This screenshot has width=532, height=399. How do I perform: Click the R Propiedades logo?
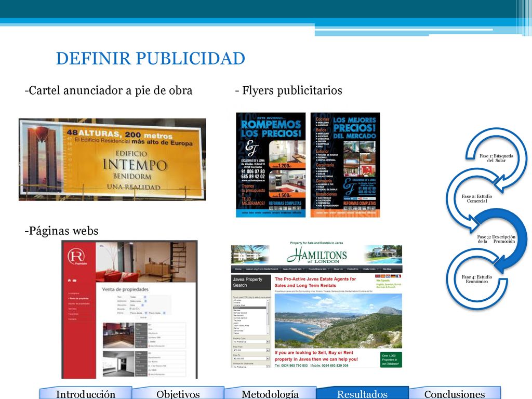click(77, 257)
